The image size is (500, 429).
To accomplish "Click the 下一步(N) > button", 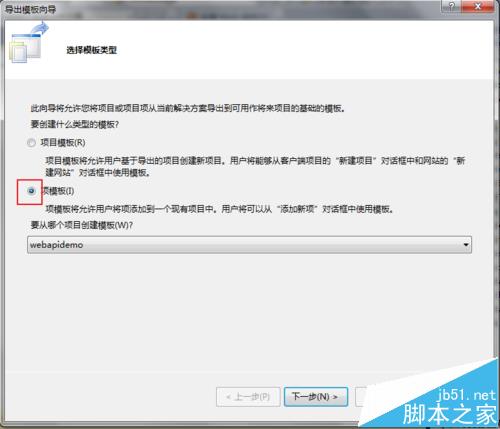I will [316, 397].
